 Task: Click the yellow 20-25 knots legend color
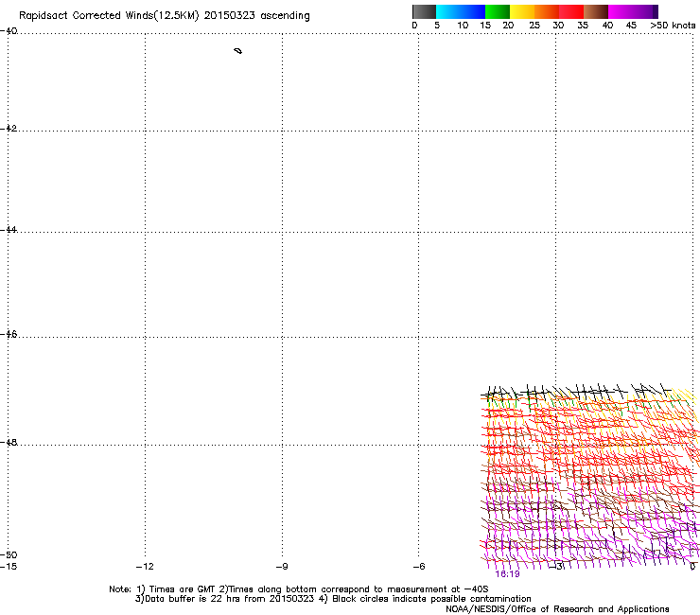[x=522, y=11]
